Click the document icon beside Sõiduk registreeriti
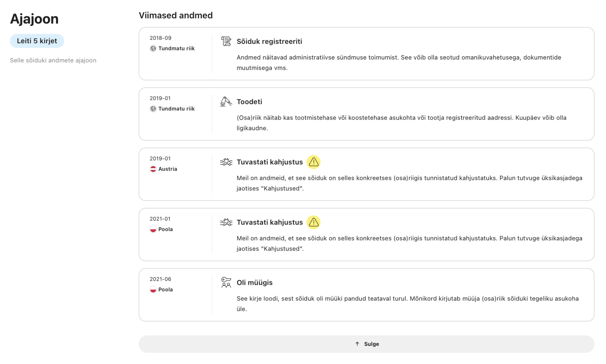Screen dimensions: 606x364 226,41
